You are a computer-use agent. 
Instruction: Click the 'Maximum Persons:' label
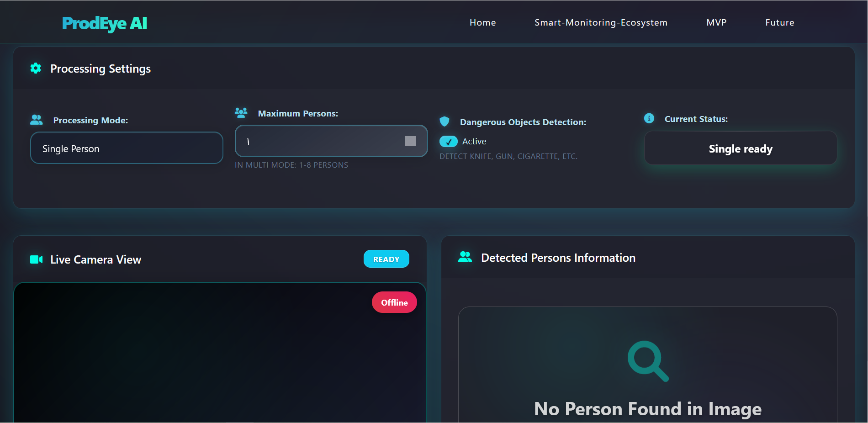(x=298, y=113)
